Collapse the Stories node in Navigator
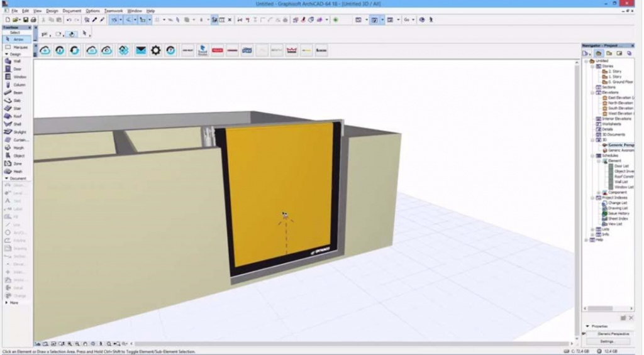The image size is (644, 355). (592, 66)
